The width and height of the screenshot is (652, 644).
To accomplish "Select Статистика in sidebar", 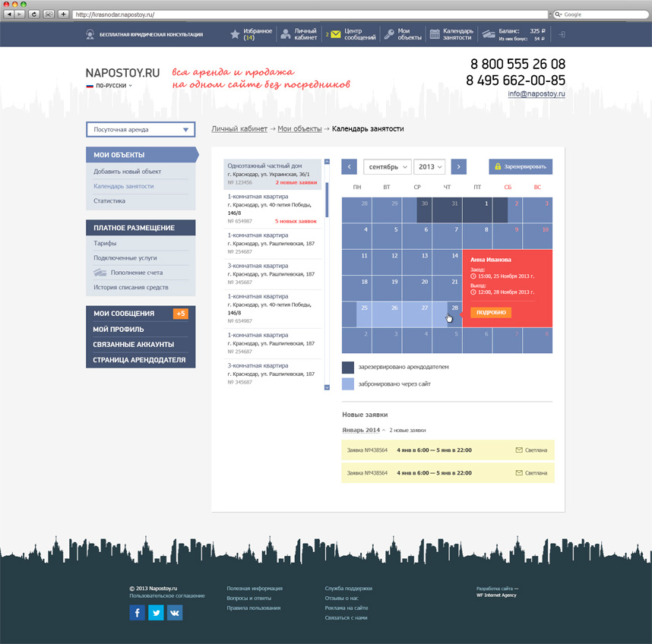I will click(x=109, y=200).
